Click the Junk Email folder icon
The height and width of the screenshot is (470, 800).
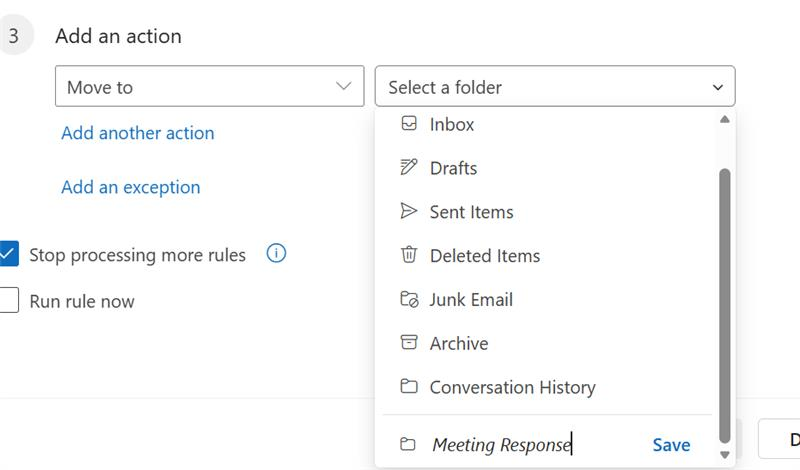click(x=408, y=300)
